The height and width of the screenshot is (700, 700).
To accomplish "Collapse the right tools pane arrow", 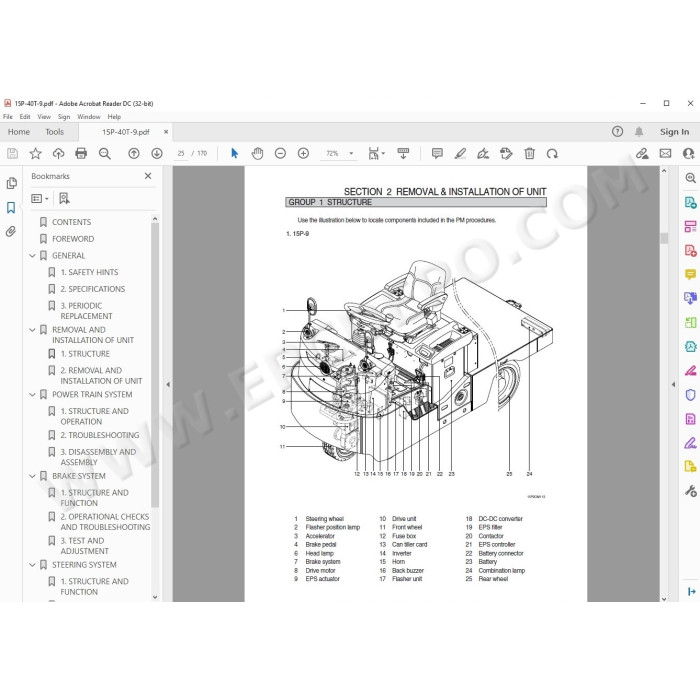I will [x=673, y=384].
